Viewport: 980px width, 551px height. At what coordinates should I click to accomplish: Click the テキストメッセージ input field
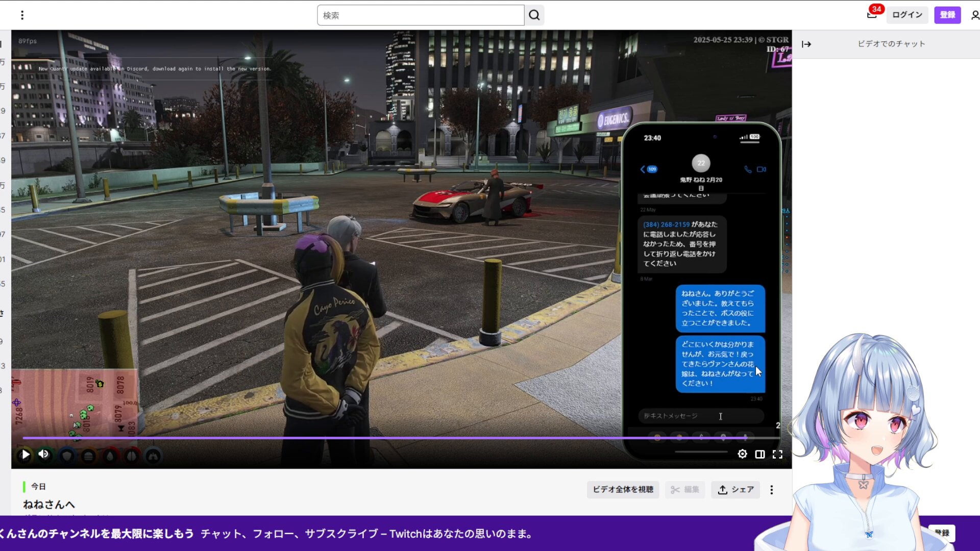click(x=700, y=416)
